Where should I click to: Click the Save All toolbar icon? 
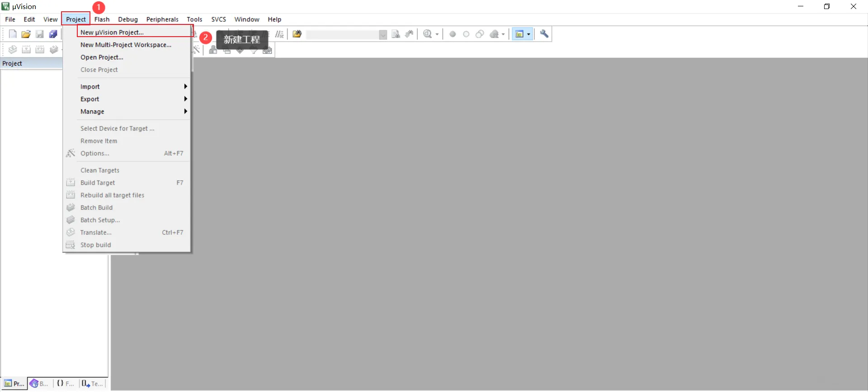(53, 34)
